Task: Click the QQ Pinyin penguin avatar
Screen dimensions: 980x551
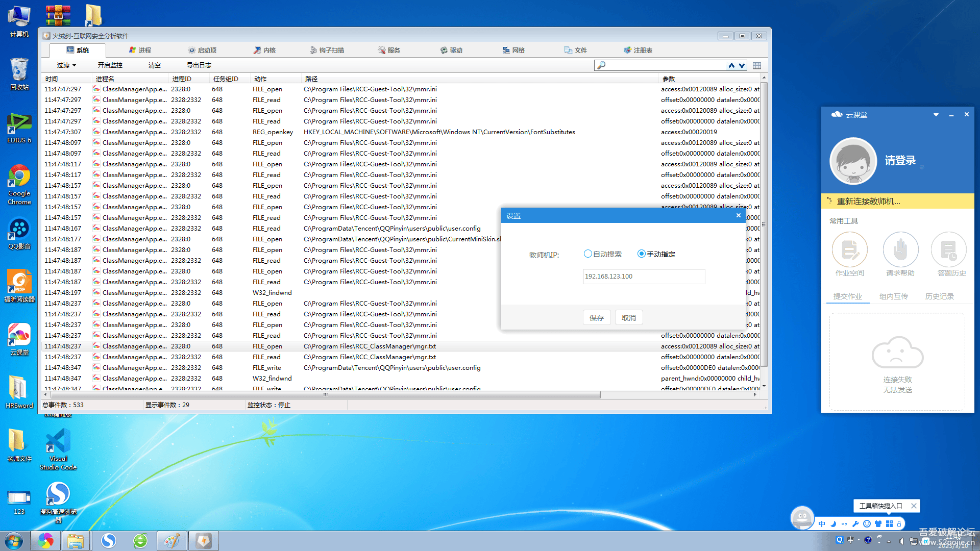Action: [x=802, y=518]
